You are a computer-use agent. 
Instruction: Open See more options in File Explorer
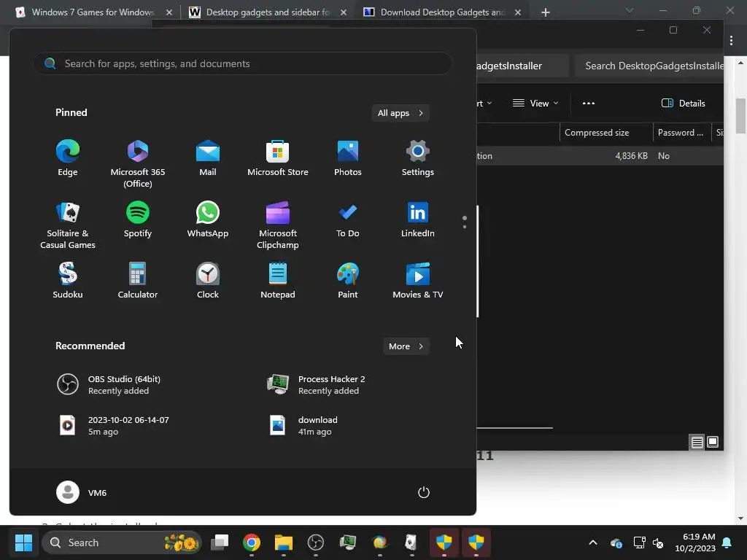pyautogui.click(x=589, y=104)
